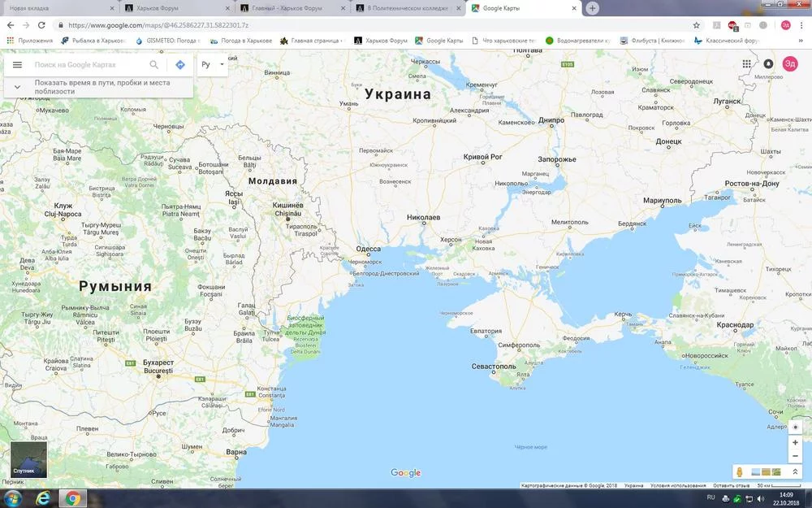Open the Google apps grid
The image size is (812, 508).
point(746,63)
